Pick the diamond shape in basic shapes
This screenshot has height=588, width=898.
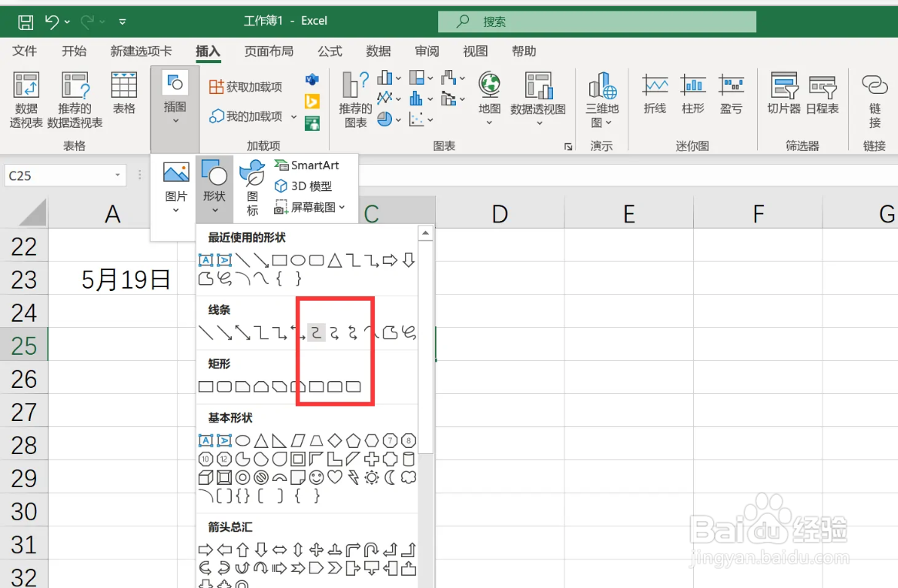point(334,440)
